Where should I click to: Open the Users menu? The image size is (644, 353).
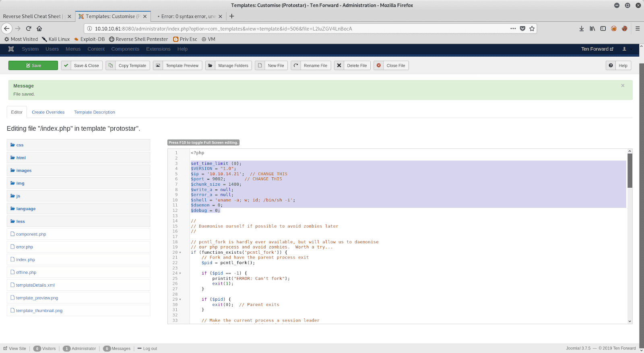click(52, 49)
